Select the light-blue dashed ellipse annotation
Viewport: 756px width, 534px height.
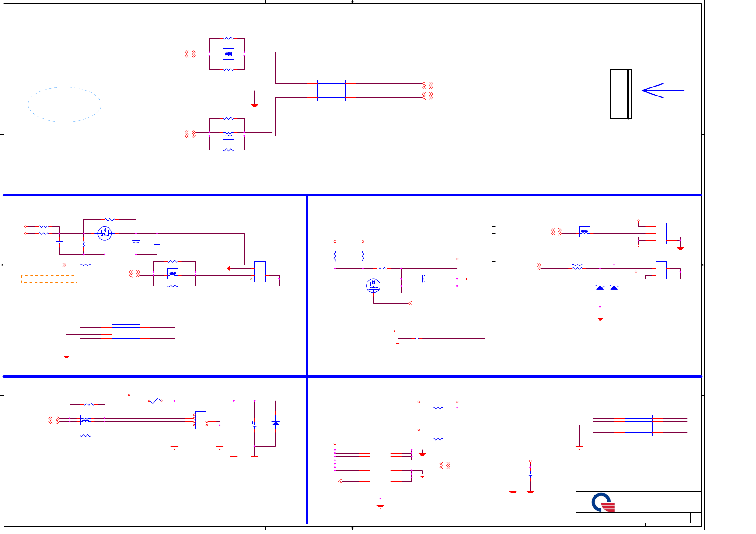tap(65, 104)
